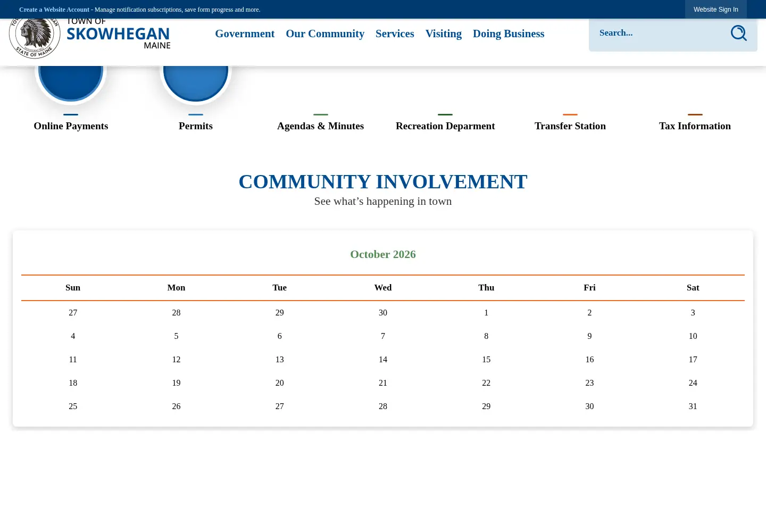Open the Our Community menu
This screenshot has width=766, height=532.
pos(325,34)
